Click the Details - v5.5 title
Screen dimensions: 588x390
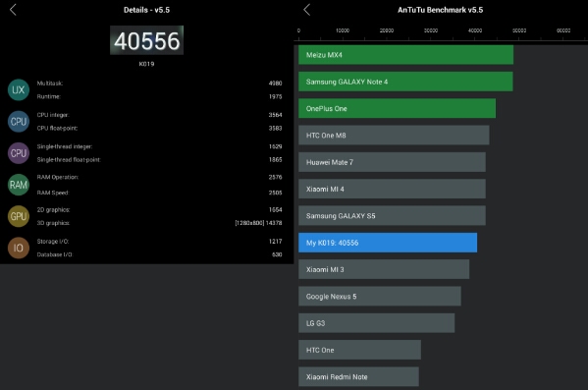(146, 10)
